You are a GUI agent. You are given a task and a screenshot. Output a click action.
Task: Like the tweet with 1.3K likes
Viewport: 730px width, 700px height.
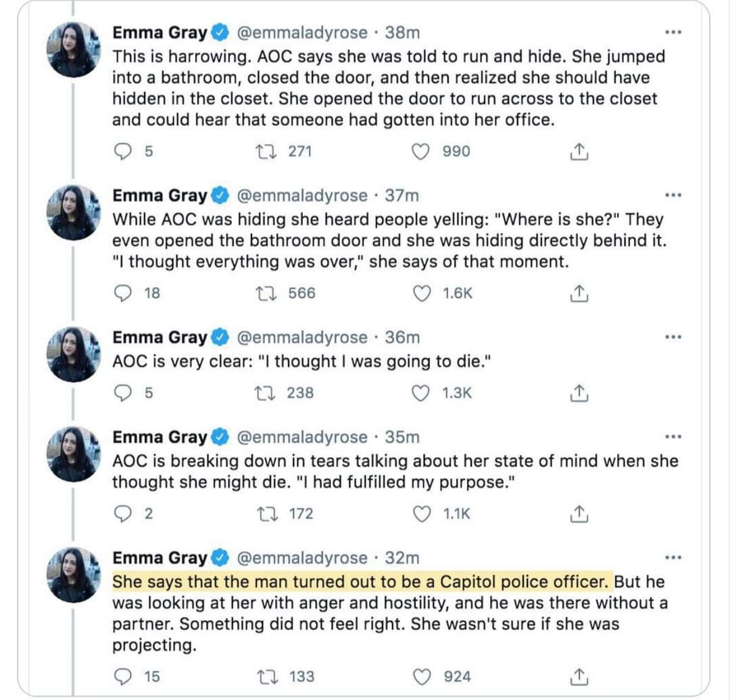pos(422,392)
